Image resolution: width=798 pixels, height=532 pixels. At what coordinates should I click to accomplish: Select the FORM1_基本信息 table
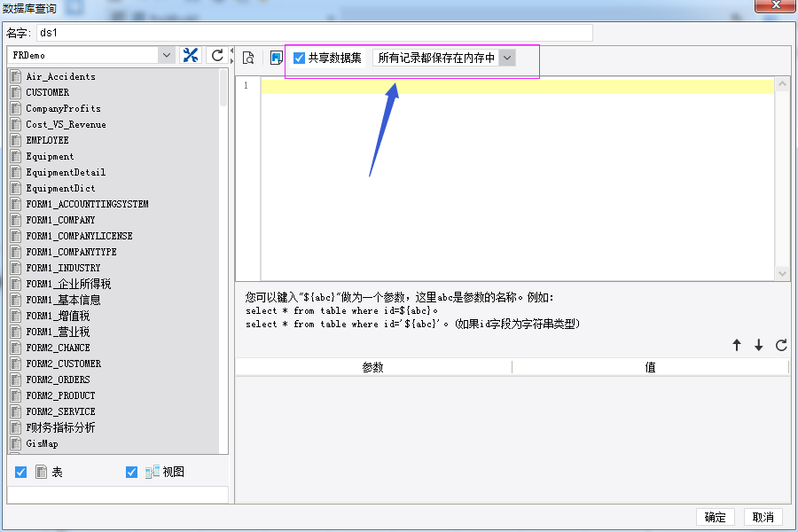63,300
